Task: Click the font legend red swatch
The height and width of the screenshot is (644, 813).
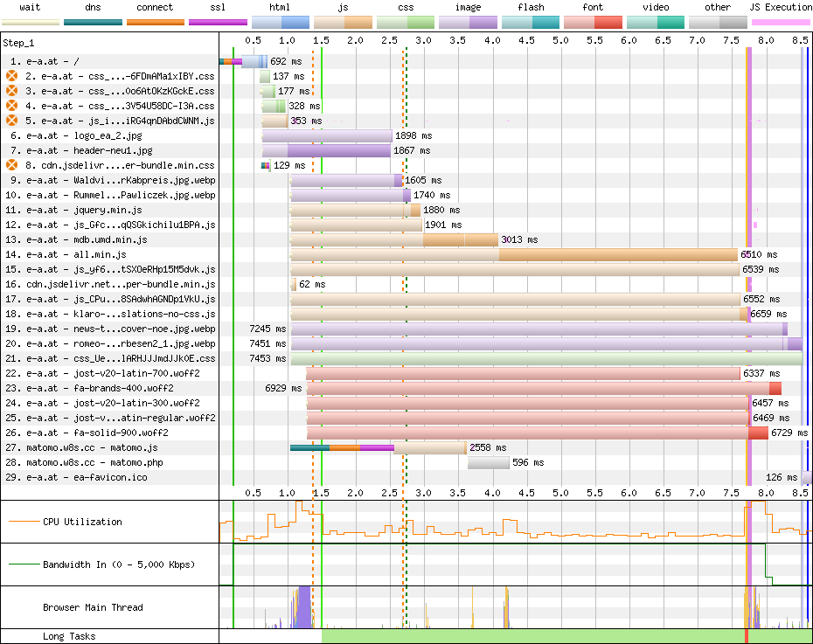Action: coord(593,22)
